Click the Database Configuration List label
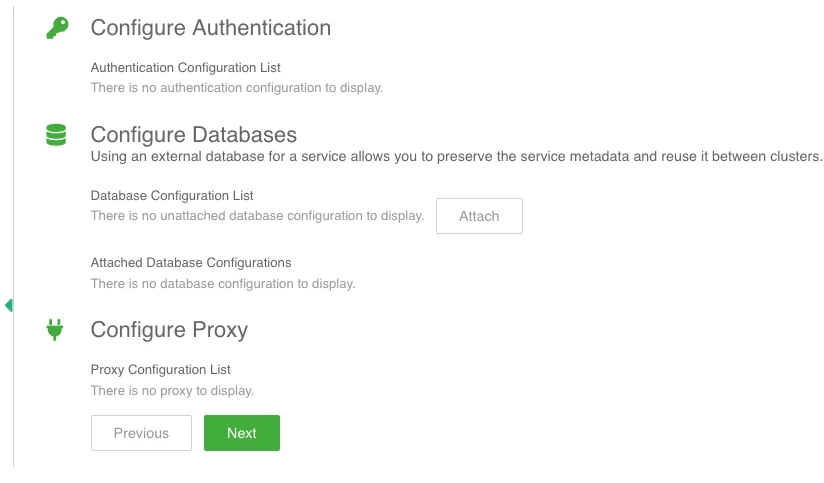Viewport: 824px width, 483px height. point(172,196)
